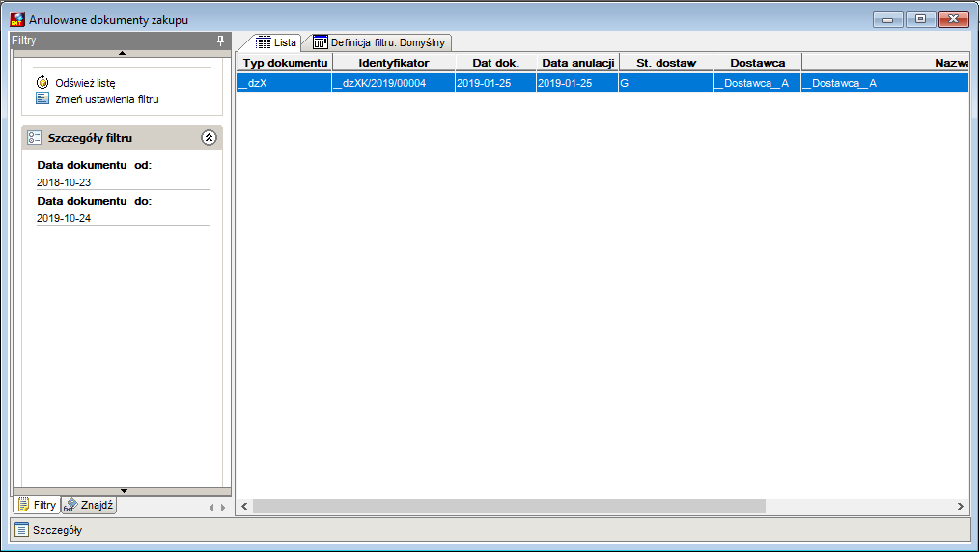Select the Filtry tab at the bottom
The width and height of the screenshot is (980, 552).
(x=37, y=505)
